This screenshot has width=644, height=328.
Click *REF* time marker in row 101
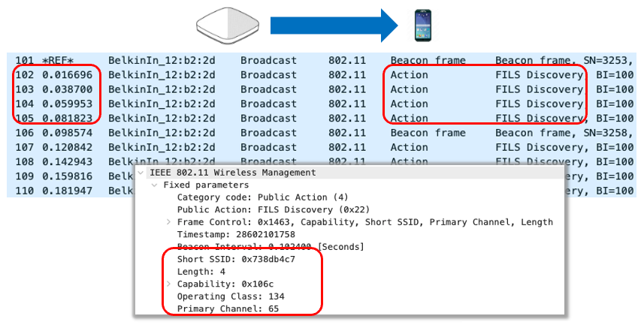tap(58, 60)
